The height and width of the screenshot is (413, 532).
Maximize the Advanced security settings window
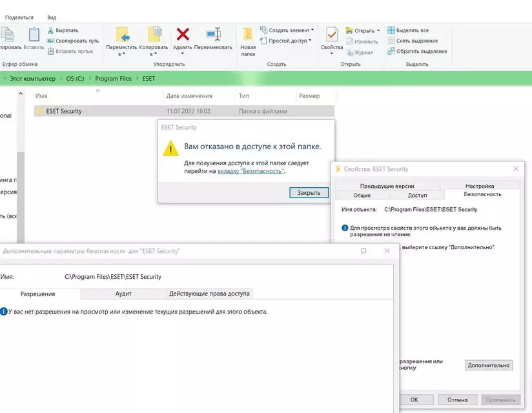coord(363,250)
